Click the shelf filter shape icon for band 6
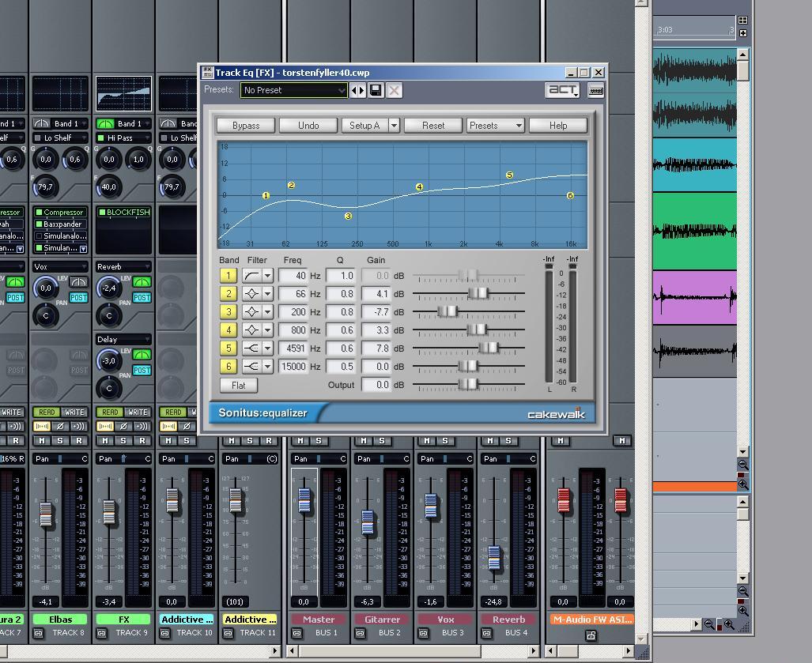Image resolution: width=812 pixels, height=663 pixels. click(251, 367)
